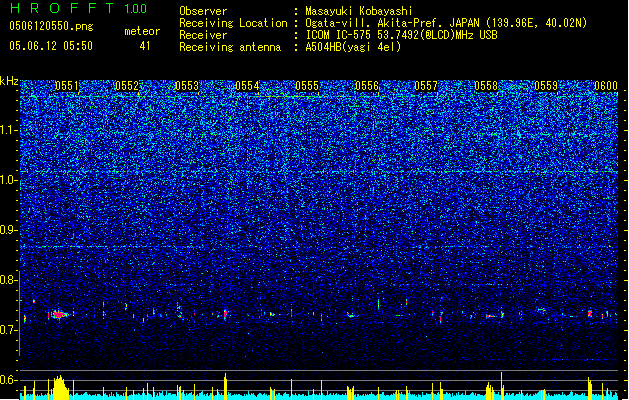Select the file name 0506120550.png
The image size is (629, 400).
(51, 26)
